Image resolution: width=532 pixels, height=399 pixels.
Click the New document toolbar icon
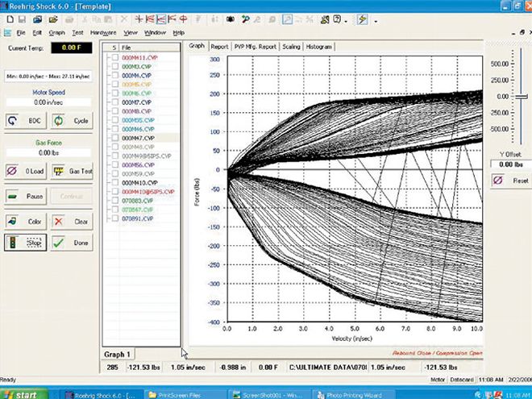point(10,19)
